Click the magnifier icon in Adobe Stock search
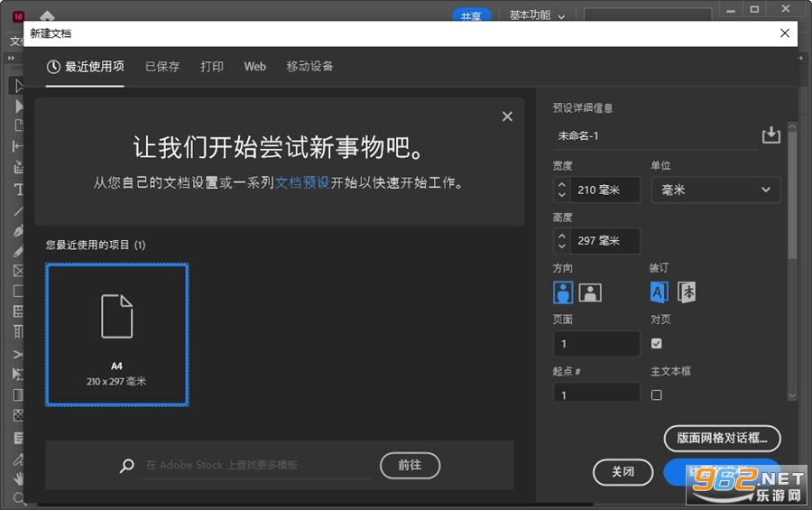The height and width of the screenshot is (510, 812). (x=127, y=466)
